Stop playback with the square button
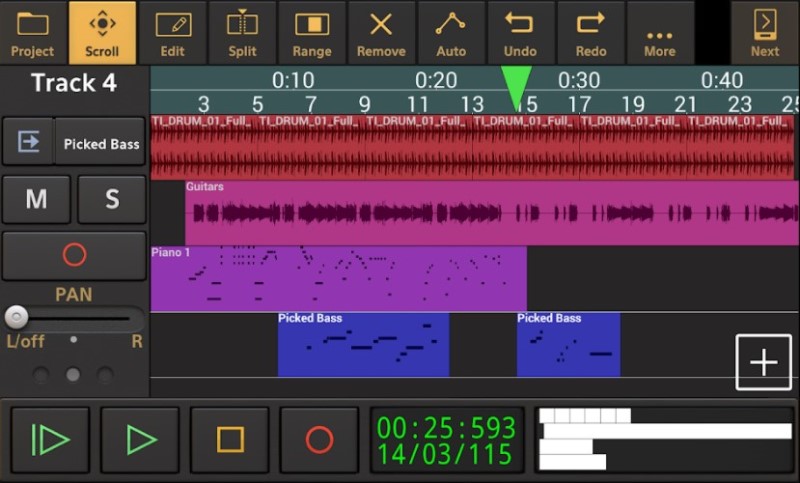The width and height of the screenshot is (800, 483). coord(230,440)
